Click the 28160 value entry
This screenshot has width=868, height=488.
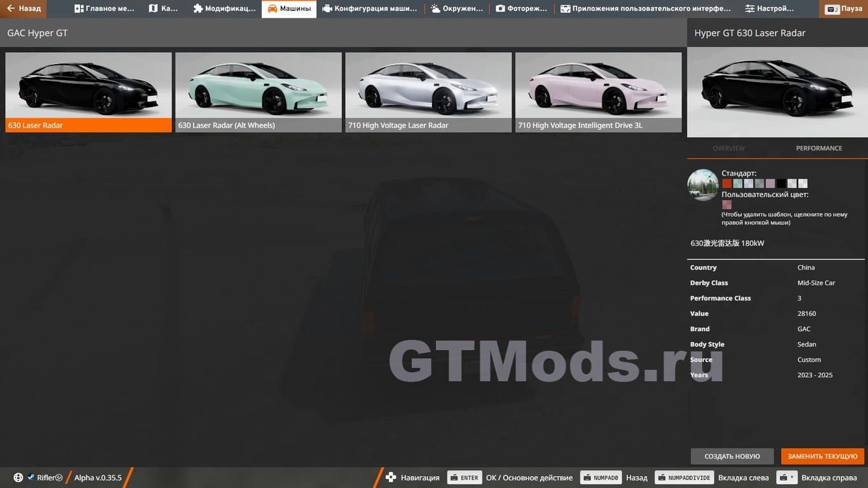click(806, 313)
